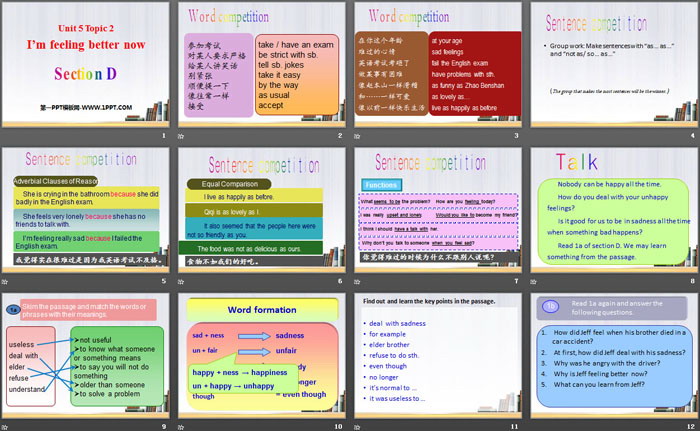Click the Section D title text
The height and width of the screenshot is (431, 700).
click(87, 73)
